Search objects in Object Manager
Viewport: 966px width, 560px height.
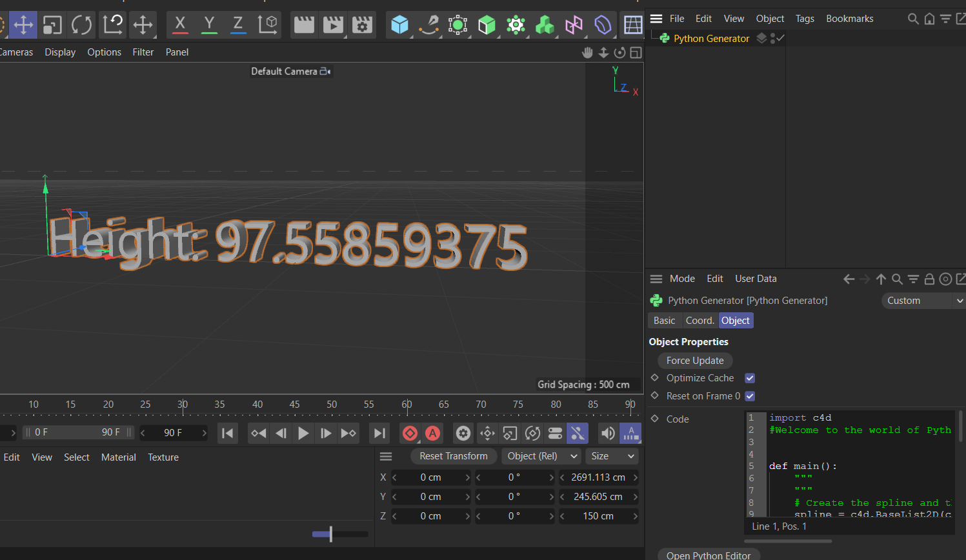[x=913, y=19]
